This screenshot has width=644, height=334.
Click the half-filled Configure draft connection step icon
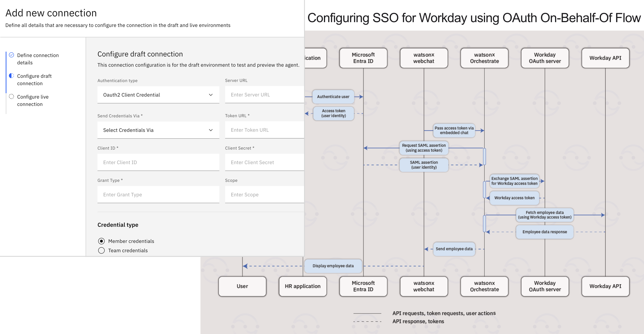11,76
